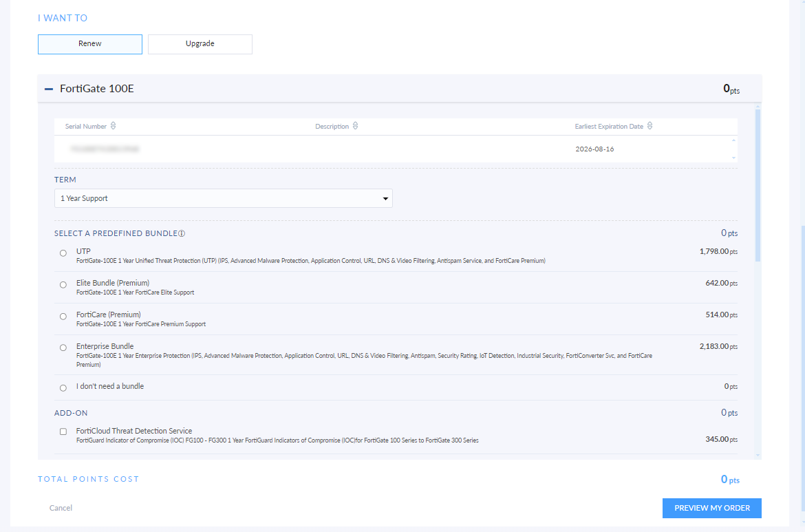Open the 1 Year Support term dropdown
Viewport: 805px width, 532px height.
[x=223, y=198]
